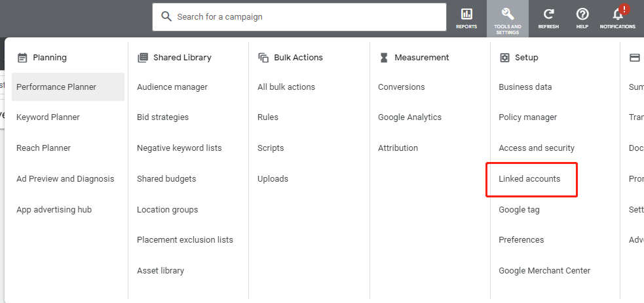The width and height of the screenshot is (644, 303).
Task: Open the Reports icon in top bar
Action: point(466,14)
